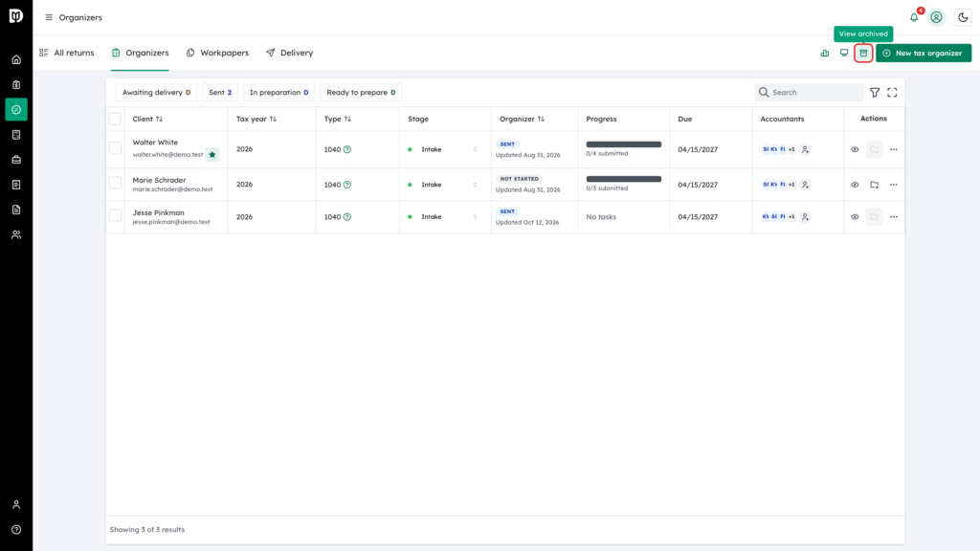Click Walter White's progress bar

[x=623, y=144]
